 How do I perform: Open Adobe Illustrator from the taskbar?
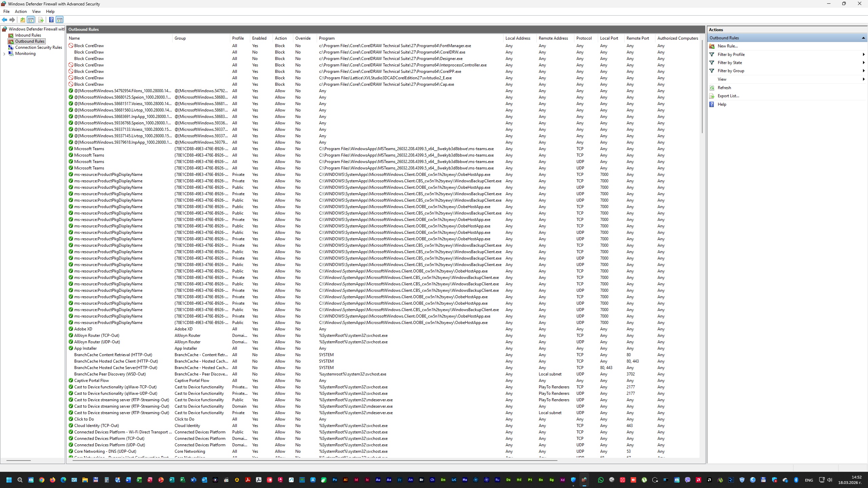tap(346, 480)
